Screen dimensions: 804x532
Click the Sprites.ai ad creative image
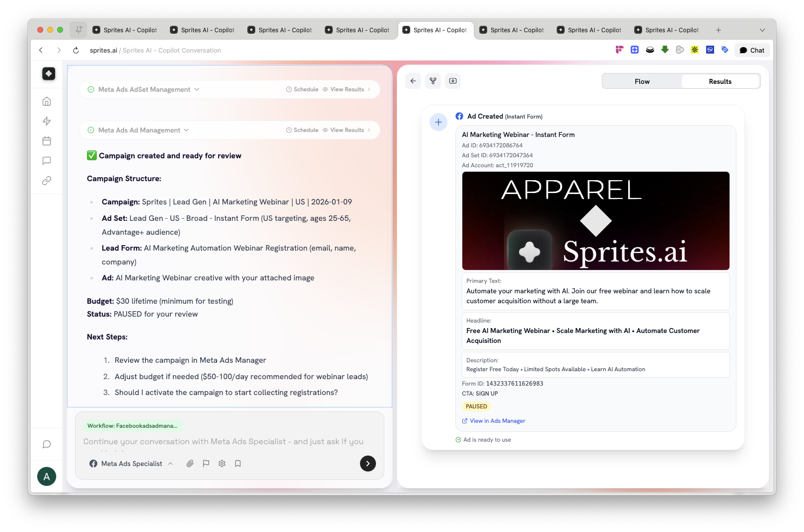595,221
